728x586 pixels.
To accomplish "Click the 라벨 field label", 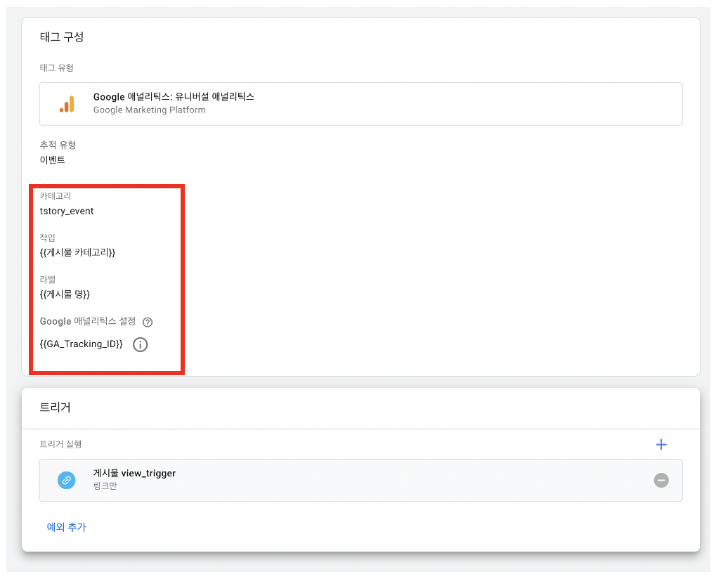I will click(x=47, y=280).
